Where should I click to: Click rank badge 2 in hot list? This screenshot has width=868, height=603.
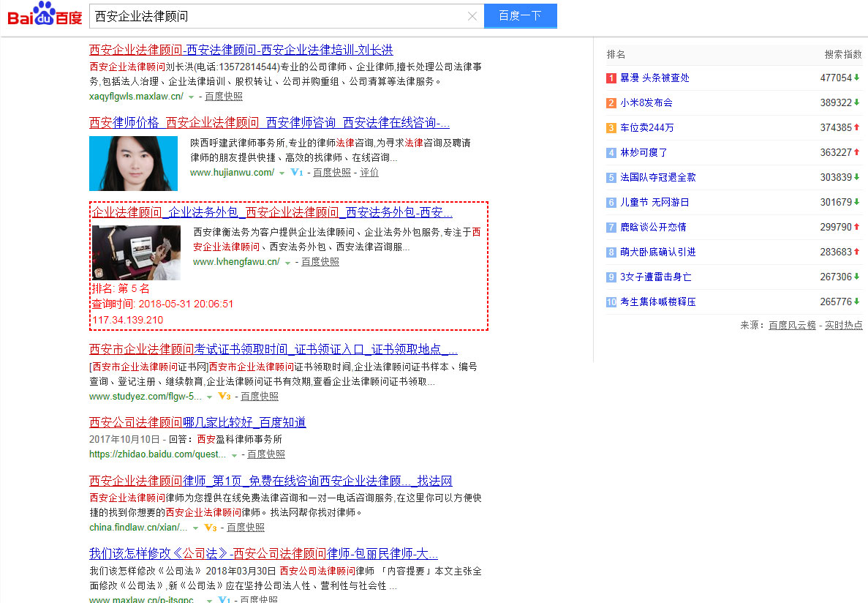point(611,103)
